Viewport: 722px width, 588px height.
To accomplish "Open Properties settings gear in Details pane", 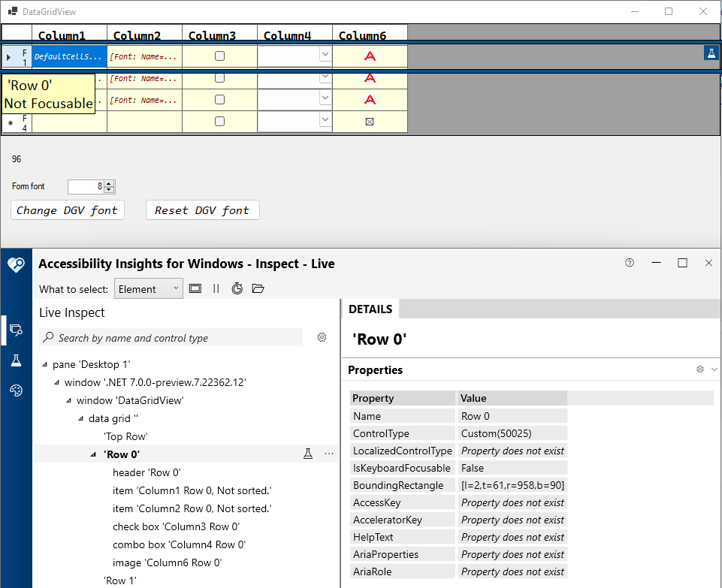I will 700,369.
